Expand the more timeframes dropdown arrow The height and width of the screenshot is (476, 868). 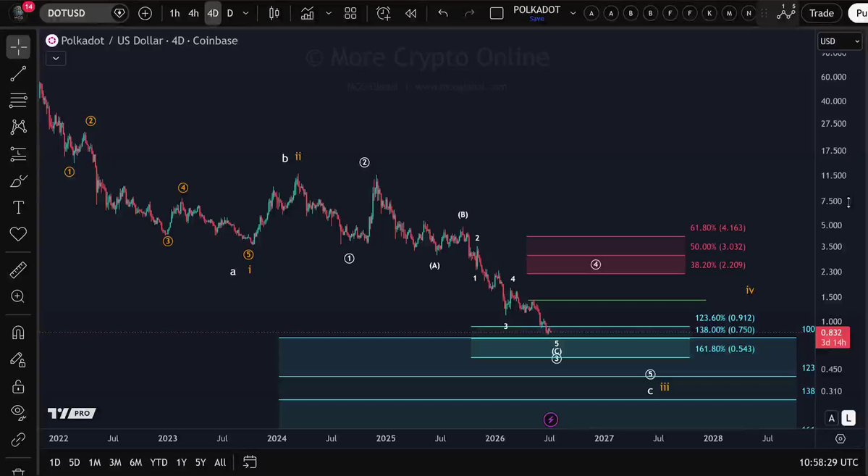(x=246, y=13)
